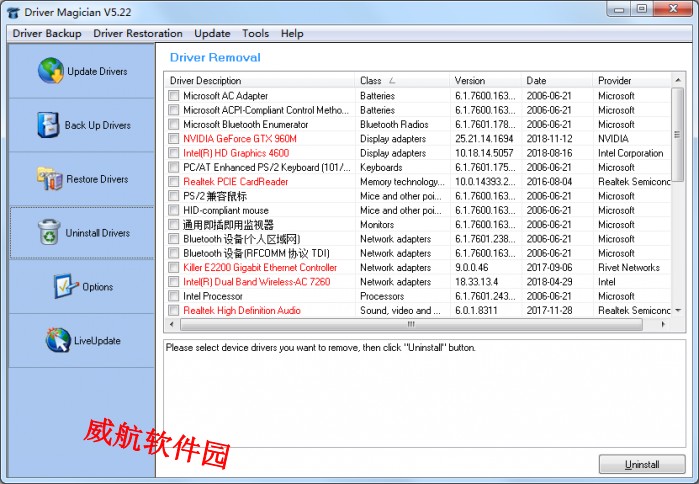Open the Restore Drivers label
Image resolution: width=699 pixels, height=484 pixels.
(x=97, y=179)
